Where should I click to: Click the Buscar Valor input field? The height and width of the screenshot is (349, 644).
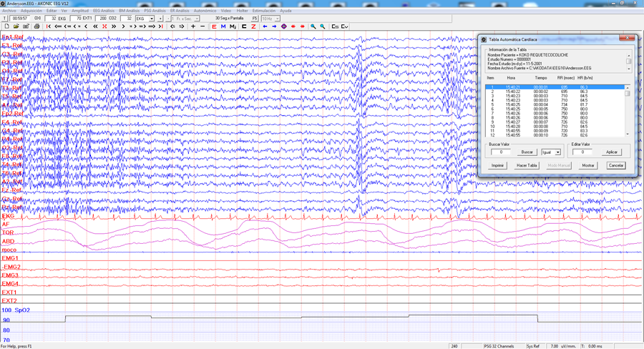pyautogui.click(x=501, y=152)
